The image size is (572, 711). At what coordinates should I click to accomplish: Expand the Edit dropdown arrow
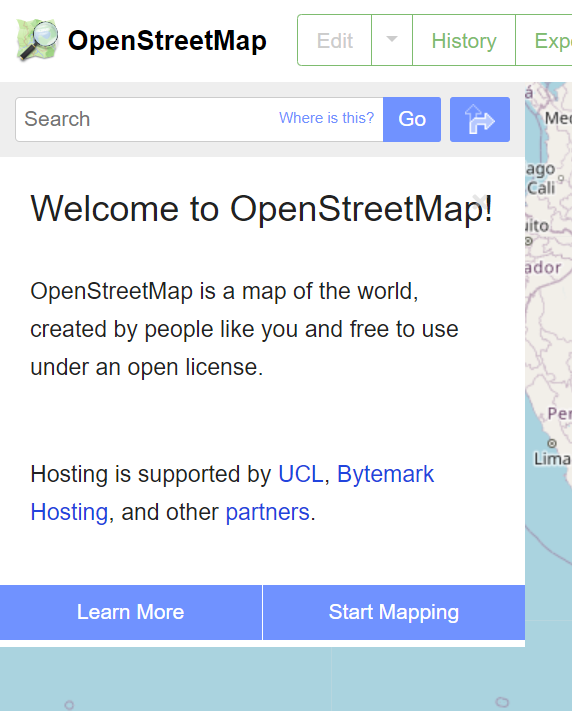392,40
